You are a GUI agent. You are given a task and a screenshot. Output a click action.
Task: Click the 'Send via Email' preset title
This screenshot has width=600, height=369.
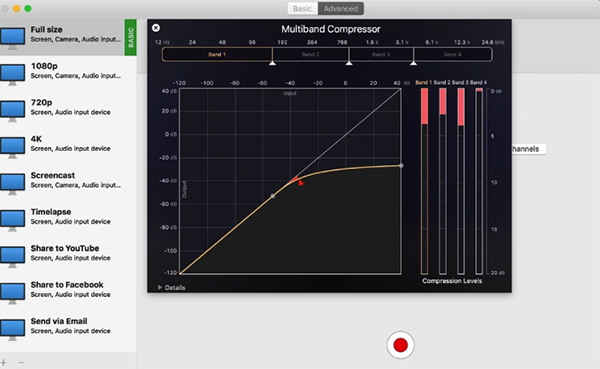coord(59,321)
